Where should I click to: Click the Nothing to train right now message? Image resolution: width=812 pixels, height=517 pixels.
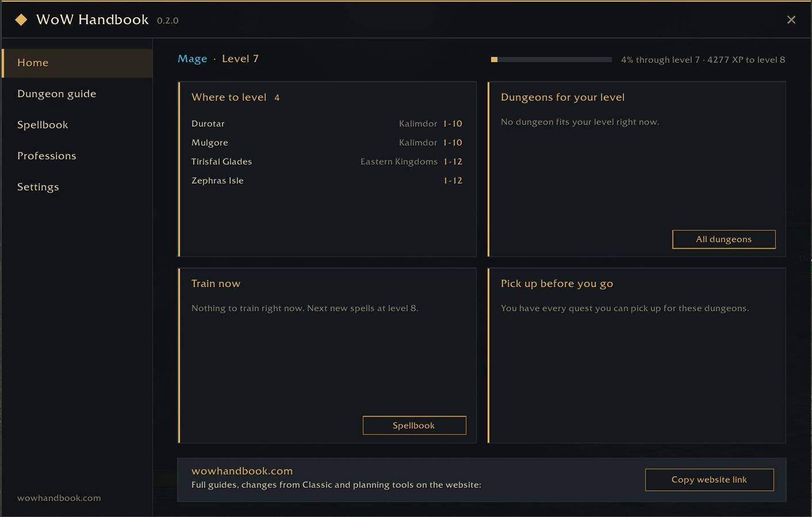click(x=305, y=308)
